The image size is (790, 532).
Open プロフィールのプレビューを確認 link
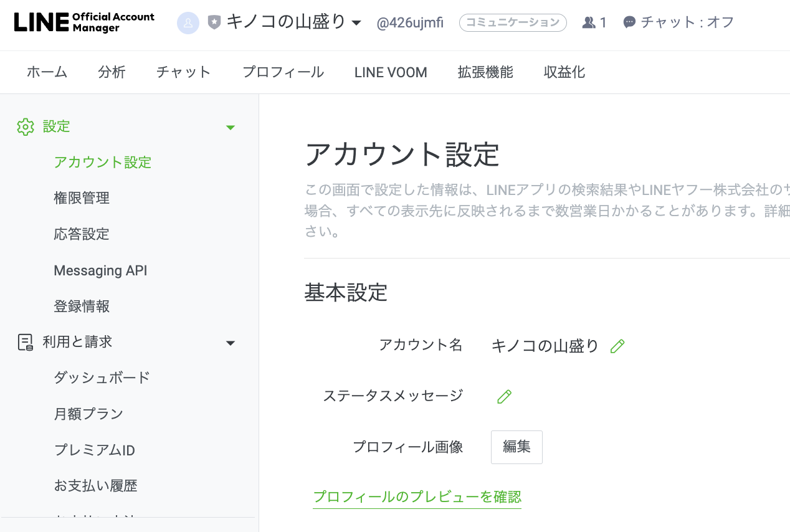[417, 497]
